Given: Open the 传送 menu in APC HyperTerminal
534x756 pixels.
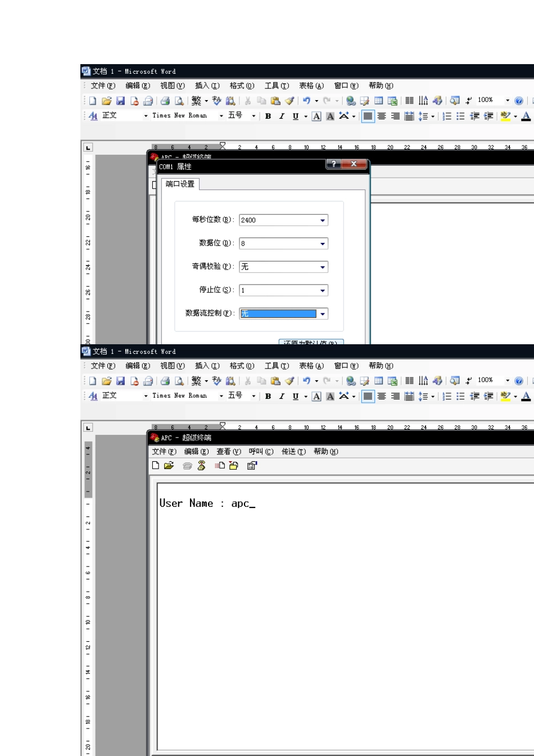Looking at the screenshot, I should coord(293,452).
